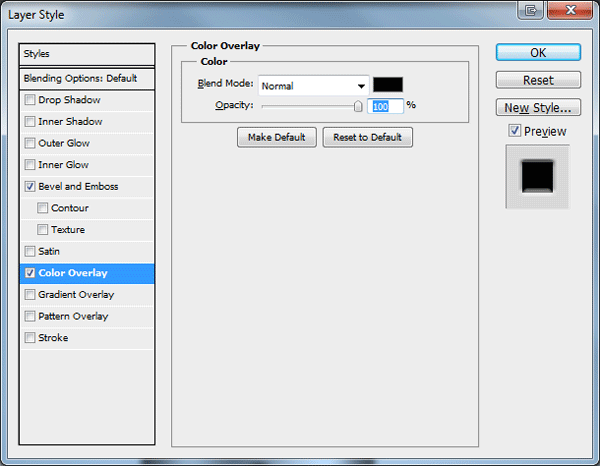The width and height of the screenshot is (600, 466).
Task: Enable the Stroke checkbox
Action: point(30,338)
